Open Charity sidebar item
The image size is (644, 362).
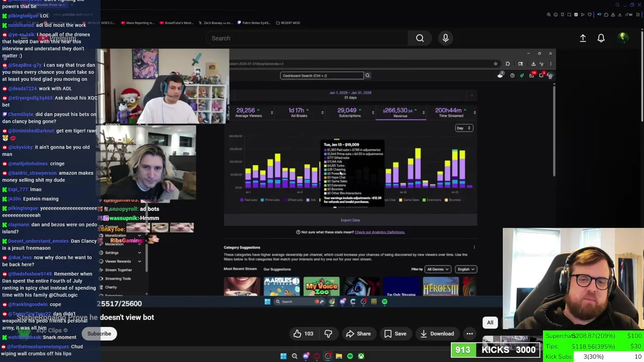click(x=111, y=287)
